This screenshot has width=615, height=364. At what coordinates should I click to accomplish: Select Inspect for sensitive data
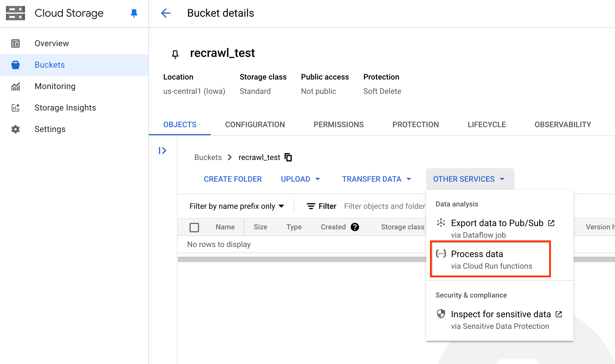(x=500, y=320)
